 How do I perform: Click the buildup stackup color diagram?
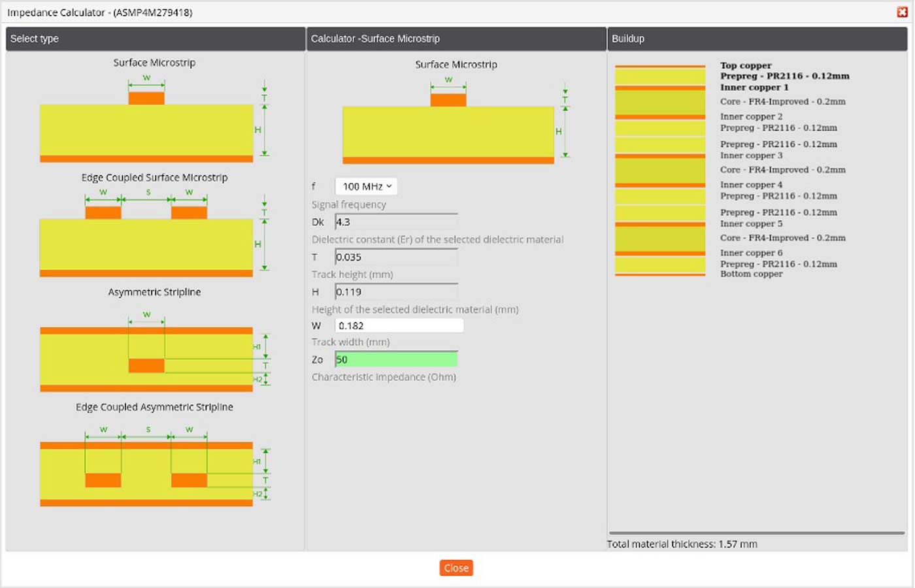point(659,170)
